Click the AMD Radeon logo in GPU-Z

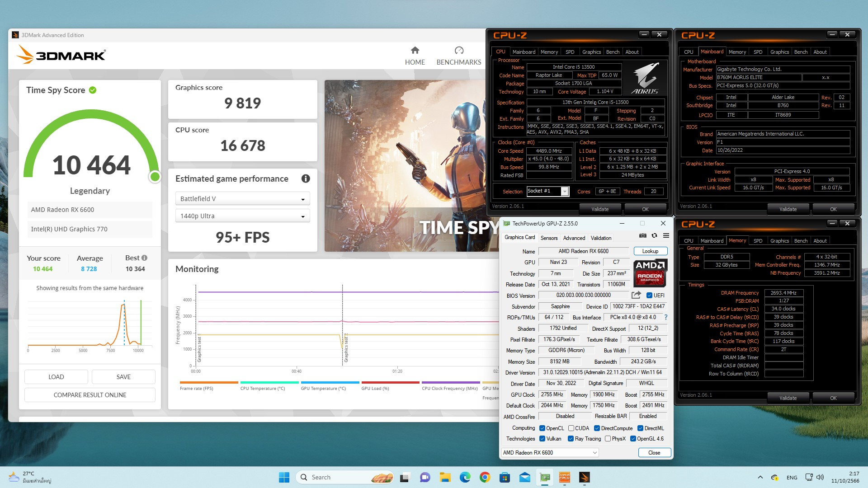tap(650, 273)
